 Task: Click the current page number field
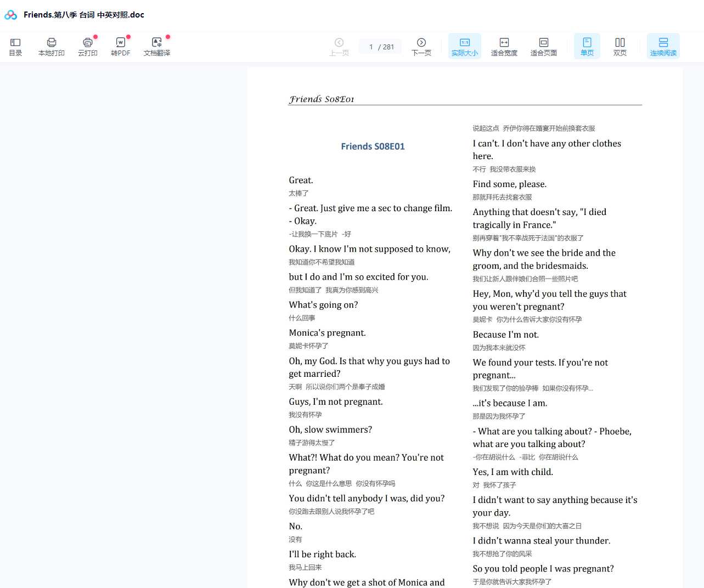[x=371, y=47]
